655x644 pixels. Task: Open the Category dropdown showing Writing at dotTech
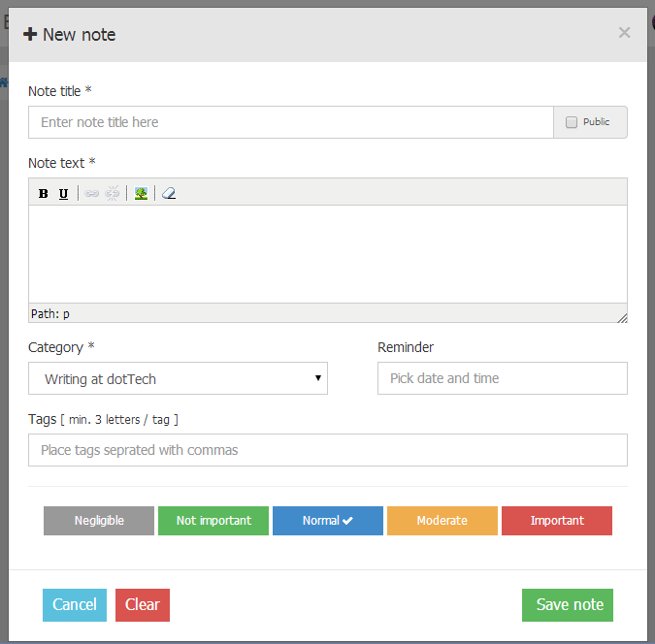[178, 378]
